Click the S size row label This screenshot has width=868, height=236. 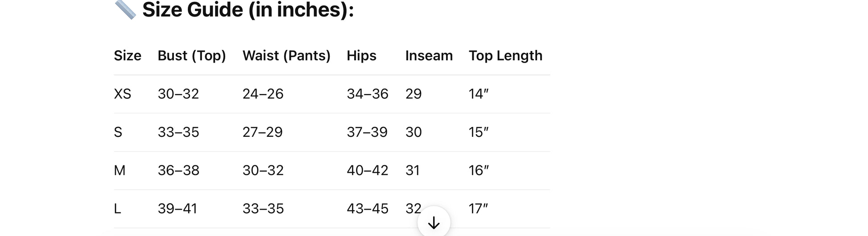[x=118, y=132]
